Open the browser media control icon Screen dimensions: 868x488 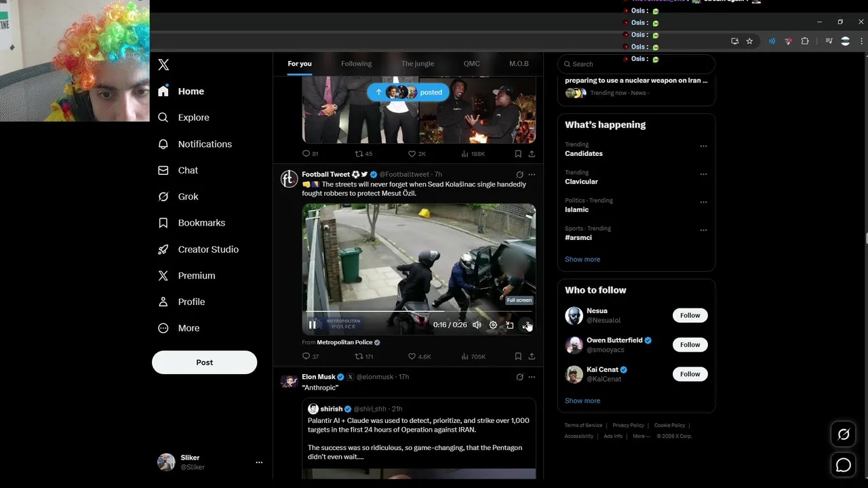click(829, 41)
